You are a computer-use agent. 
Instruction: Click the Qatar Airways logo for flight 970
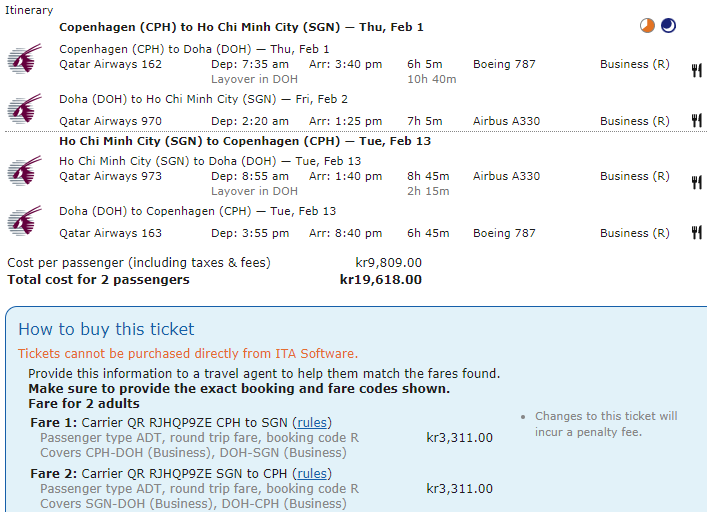click(25, 111)
